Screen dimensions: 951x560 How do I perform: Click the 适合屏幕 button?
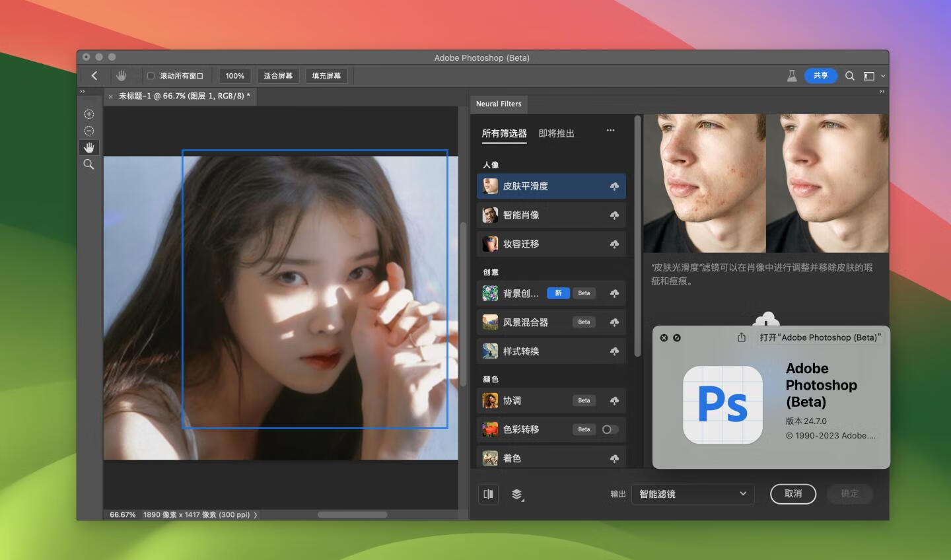[278, 76]
